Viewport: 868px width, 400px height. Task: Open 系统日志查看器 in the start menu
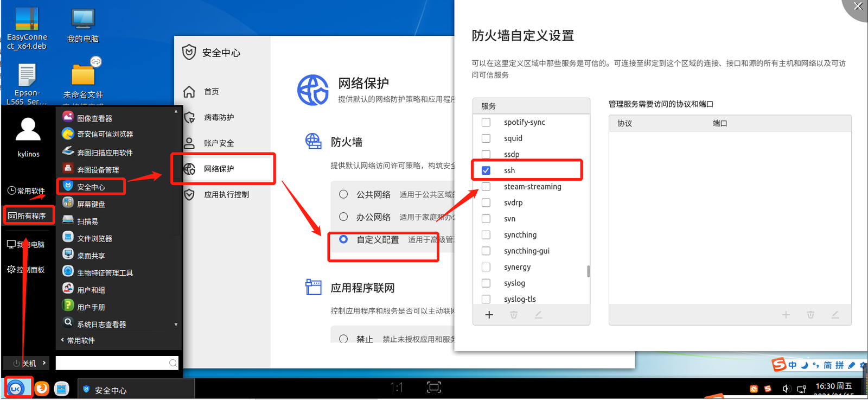101,324
